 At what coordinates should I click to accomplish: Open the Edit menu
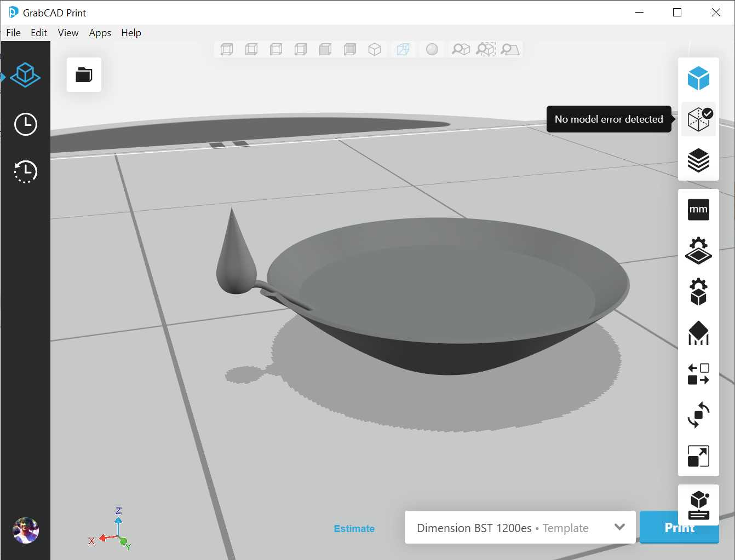coord(39,33)
